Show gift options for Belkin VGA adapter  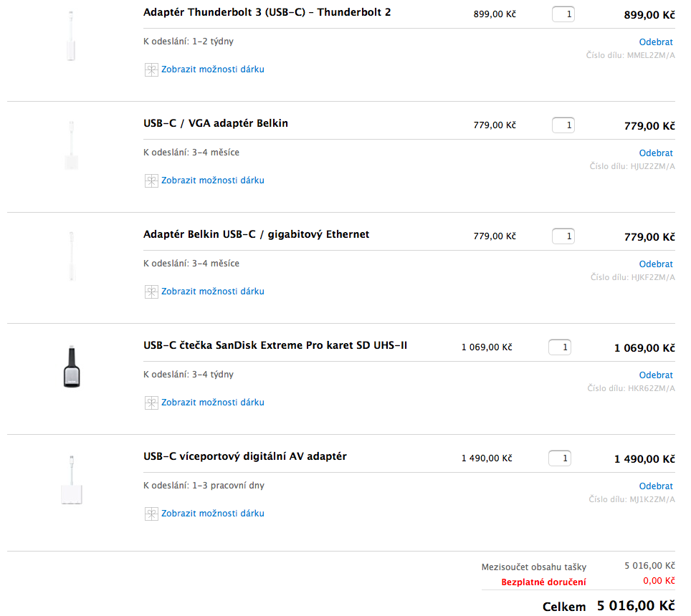coord(212,181)
